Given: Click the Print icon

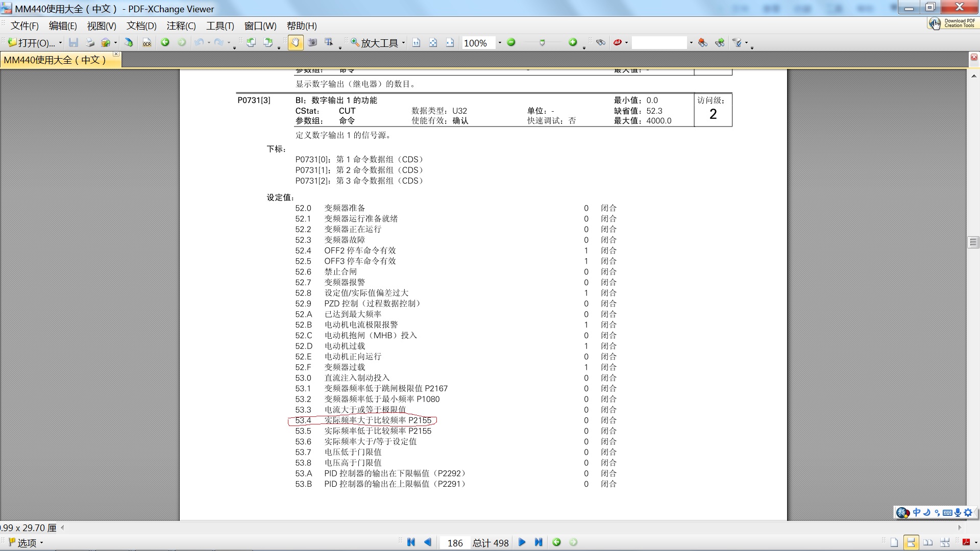Looking at the screenshot, I should point(90,43).
